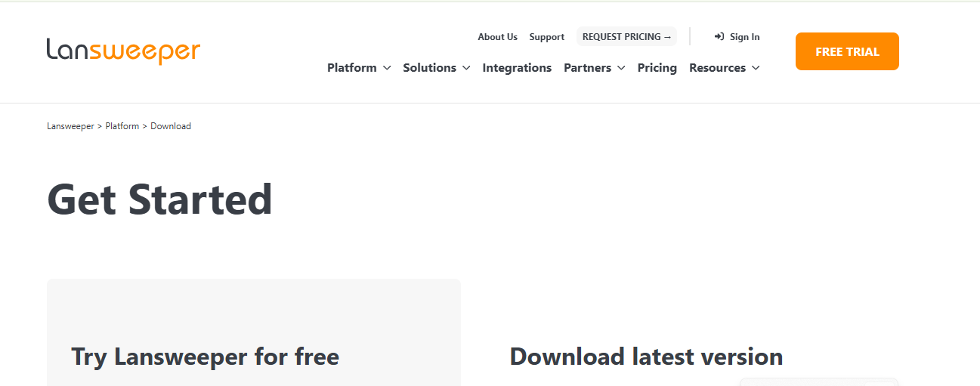
Task: Click the REQUEST PRICING button
Action: pyautogui.click(x=626, y=36)
